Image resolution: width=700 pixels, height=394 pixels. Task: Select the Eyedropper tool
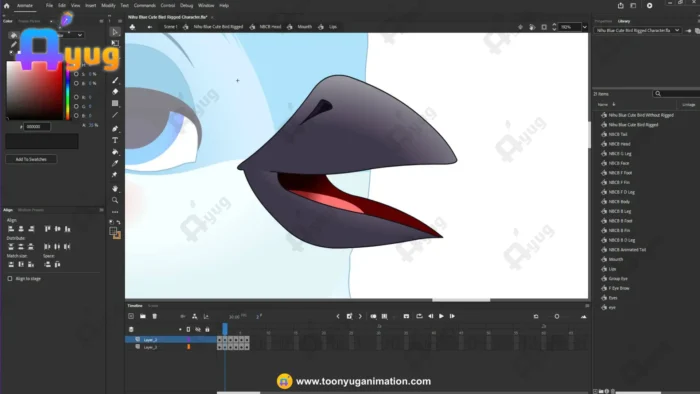point(115,163)
